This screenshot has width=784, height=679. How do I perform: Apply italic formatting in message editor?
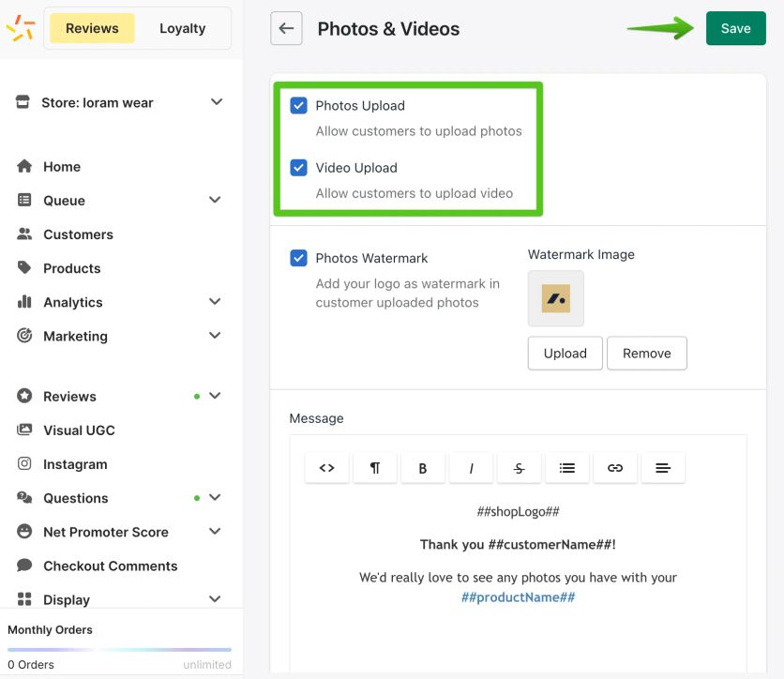click(471, 468)
